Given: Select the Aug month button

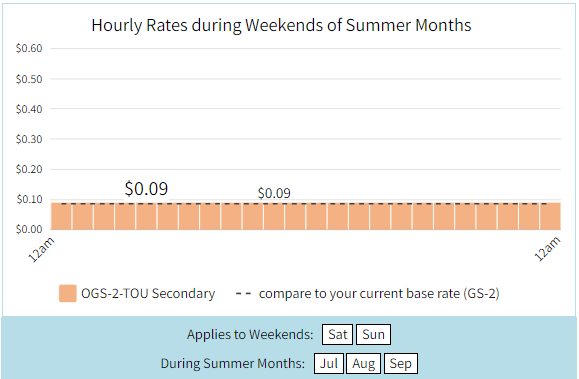Looking at the screenshot, I should [363, 363].
